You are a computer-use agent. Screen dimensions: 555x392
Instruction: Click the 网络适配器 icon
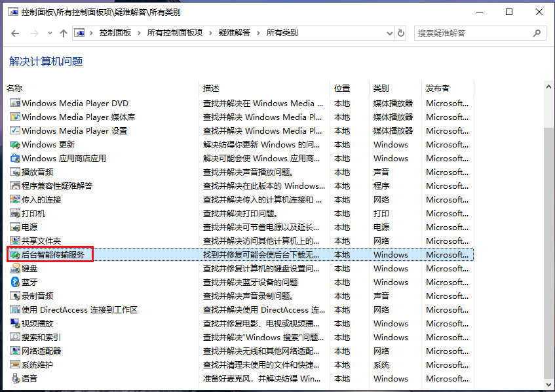coord(15,351)
